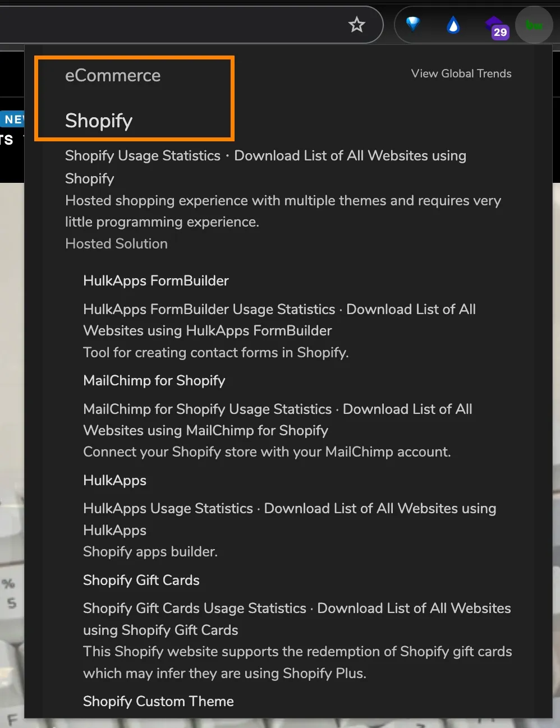Open View Global Trends
Viewport: 560px width, 728px height.
[x=461, y=73]
